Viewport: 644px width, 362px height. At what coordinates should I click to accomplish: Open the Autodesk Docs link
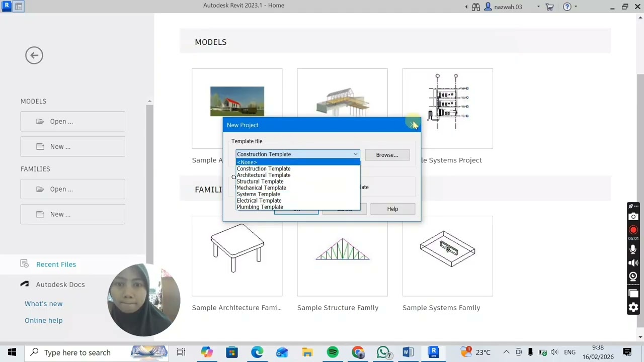pyautogui.click(x=60, y=284)
